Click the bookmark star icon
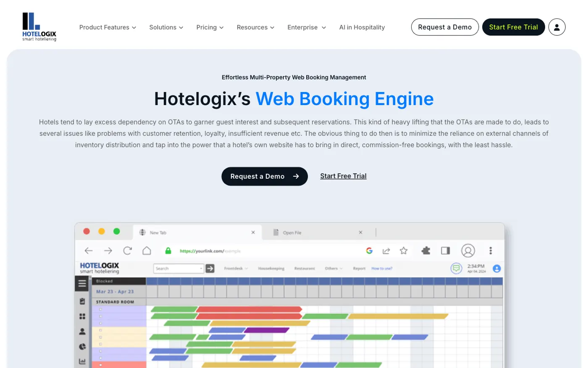 pyautogui.click(x=404, y=251)
